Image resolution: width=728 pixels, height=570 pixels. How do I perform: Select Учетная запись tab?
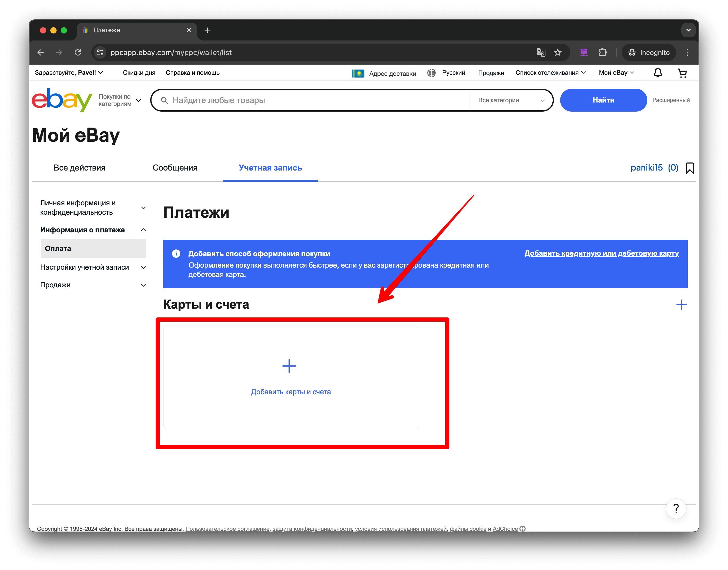click(270, 167)
